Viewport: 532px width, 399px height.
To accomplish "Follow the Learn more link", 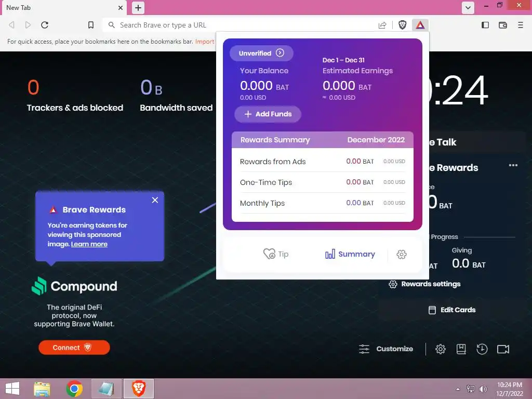I will point(89,244).
